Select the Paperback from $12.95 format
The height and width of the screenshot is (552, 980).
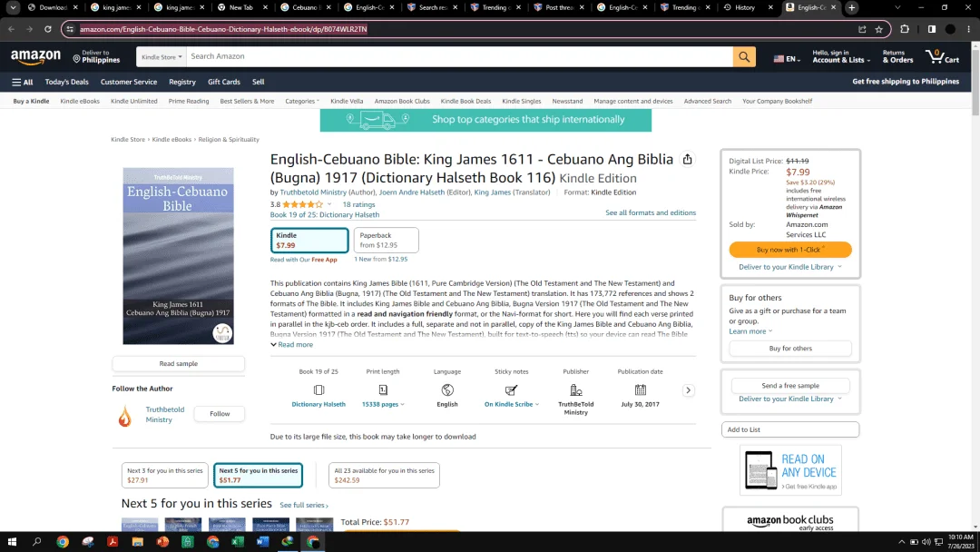coord(387,240)
